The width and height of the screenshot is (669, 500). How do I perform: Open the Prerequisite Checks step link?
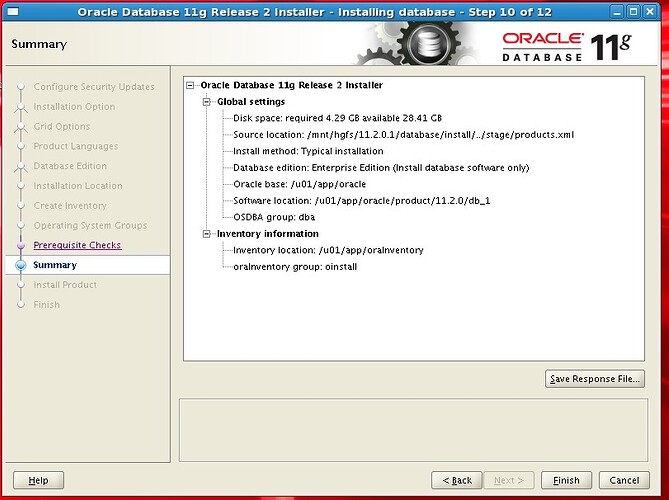(x=77, y=245)
